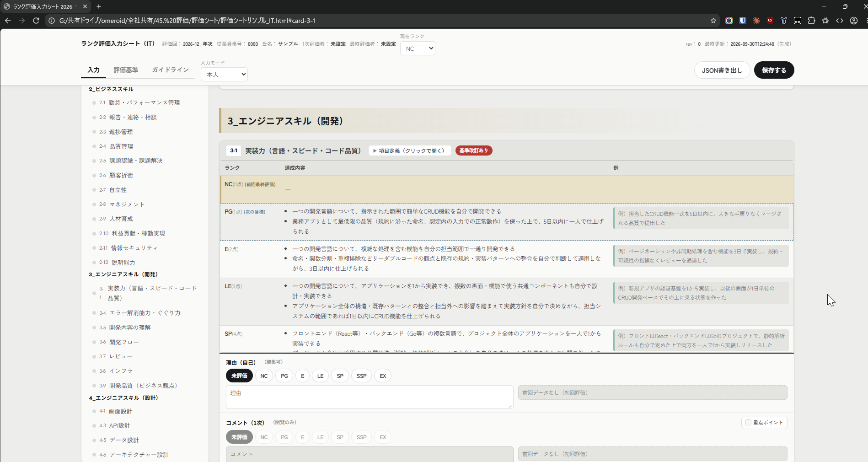Viewport: 868px width, 462px height.
Task: Click the W-shaped extension icon
Action: pos(784,21)
